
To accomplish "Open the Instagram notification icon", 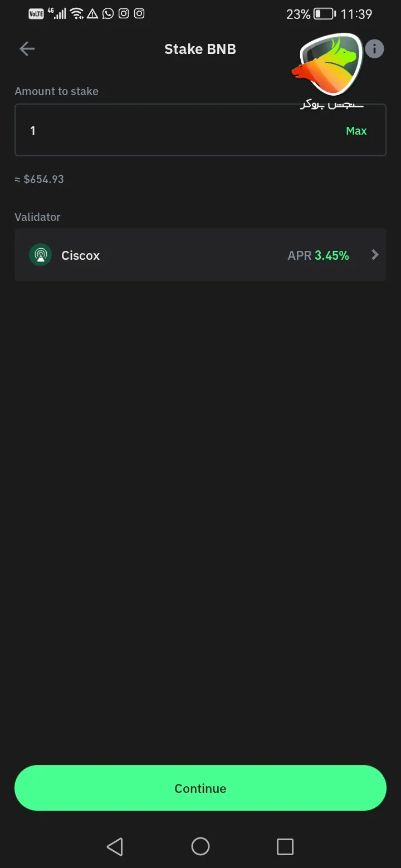I will 123,13.
